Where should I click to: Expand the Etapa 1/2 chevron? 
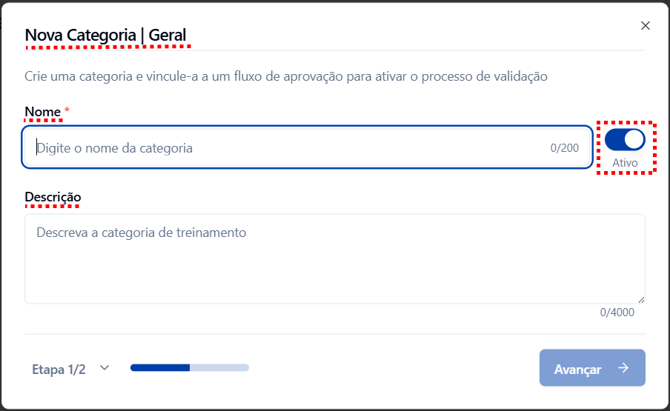pyautogui.click(x=104, y=368)
